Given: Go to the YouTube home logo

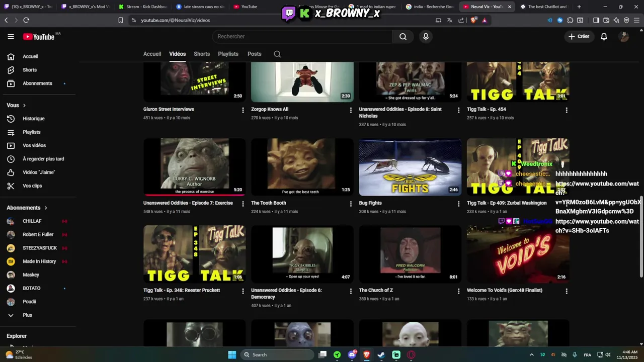Looking at the screenshot, I should [x=39, y=37].
